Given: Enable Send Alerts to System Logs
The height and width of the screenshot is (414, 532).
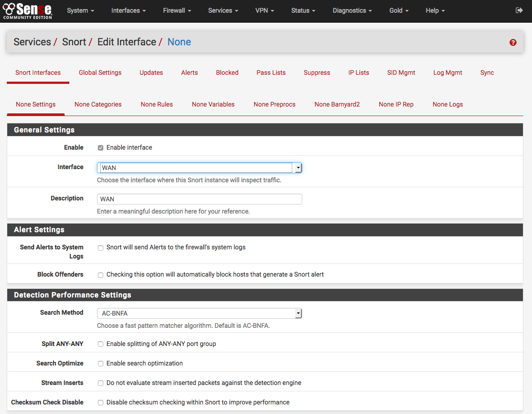Looking at the screenshot, I should coord(101,248).
